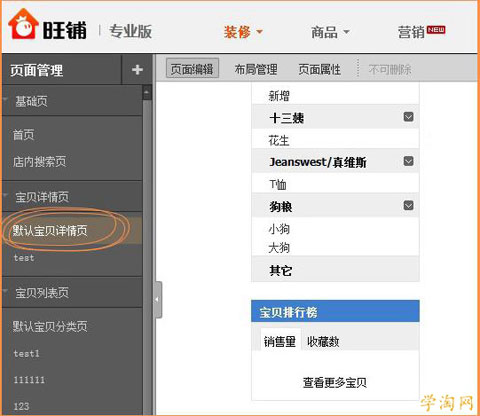This screenshot has width=480, height=416.
Task: Click the 小狗 subcategory
Action: click(279, 229)
